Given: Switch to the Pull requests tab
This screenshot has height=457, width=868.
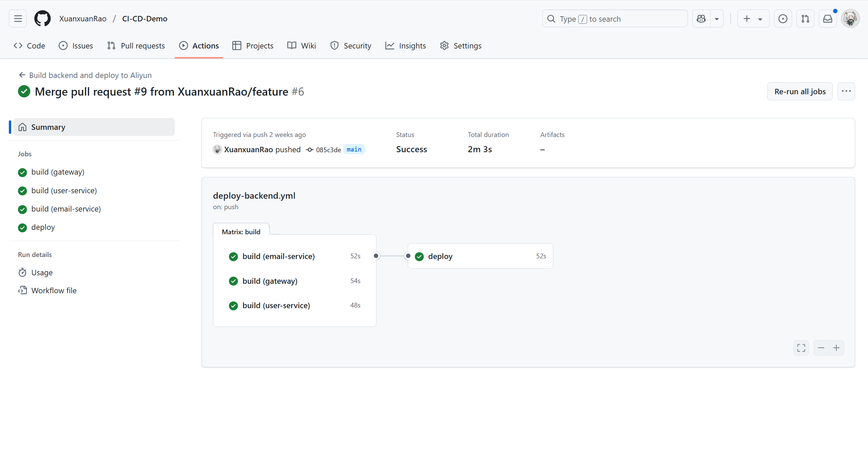Looking at the screenshot, I should click(x=136, y=46).
